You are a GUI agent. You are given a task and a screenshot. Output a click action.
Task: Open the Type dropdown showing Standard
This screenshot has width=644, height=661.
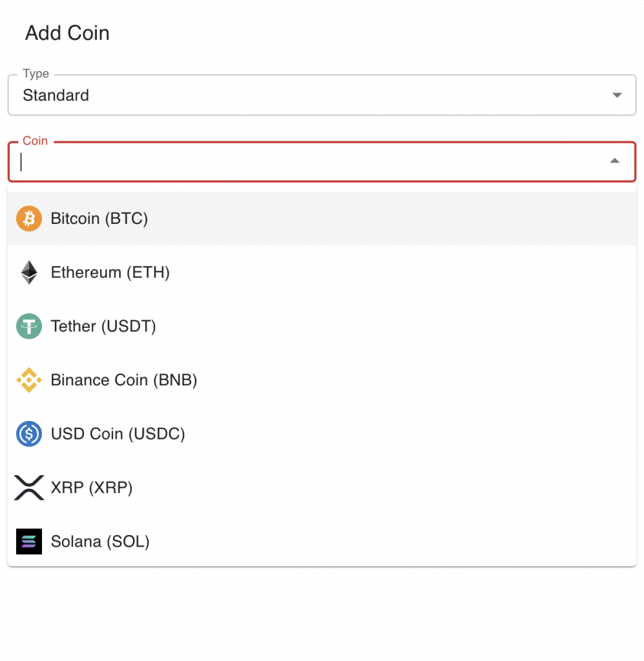pos(322,95)
